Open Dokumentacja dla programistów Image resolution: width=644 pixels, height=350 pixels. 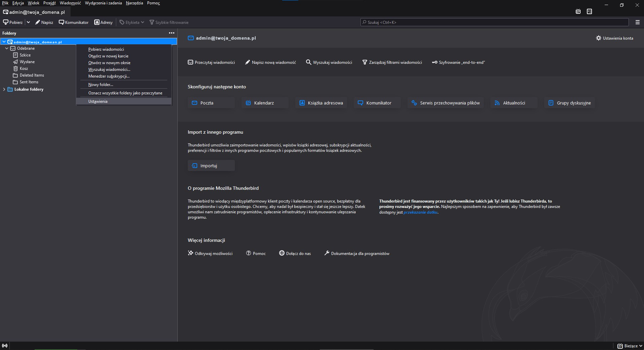[357, 253]
